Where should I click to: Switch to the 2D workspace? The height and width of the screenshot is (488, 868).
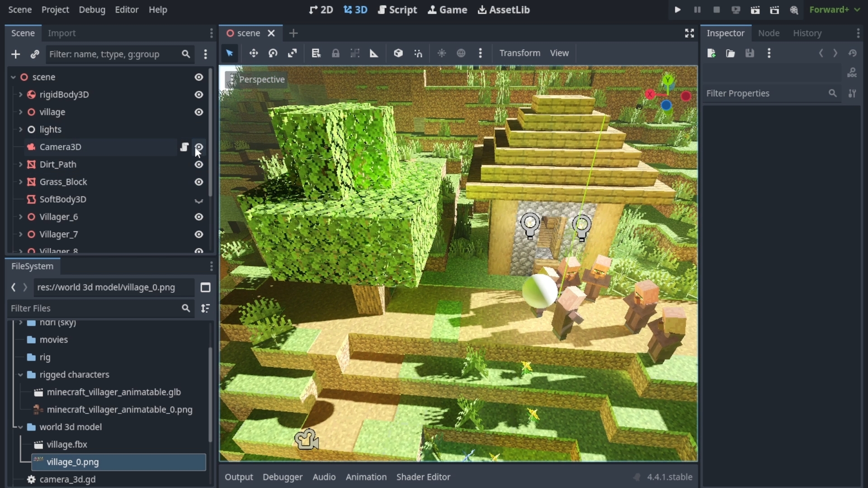(x=321, y=9)
